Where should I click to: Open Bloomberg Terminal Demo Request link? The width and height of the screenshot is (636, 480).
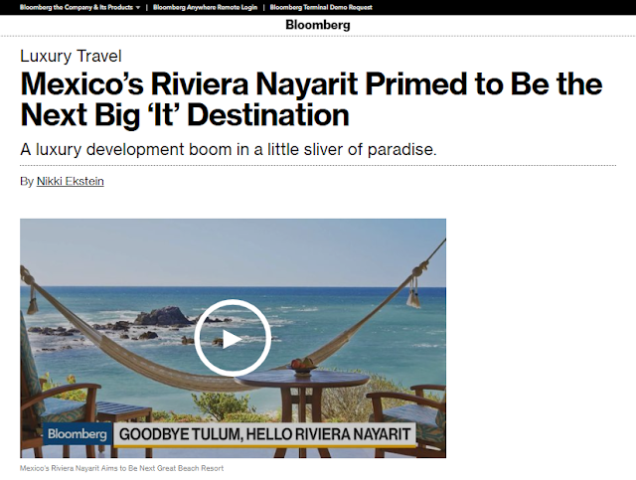click(321, 7)
